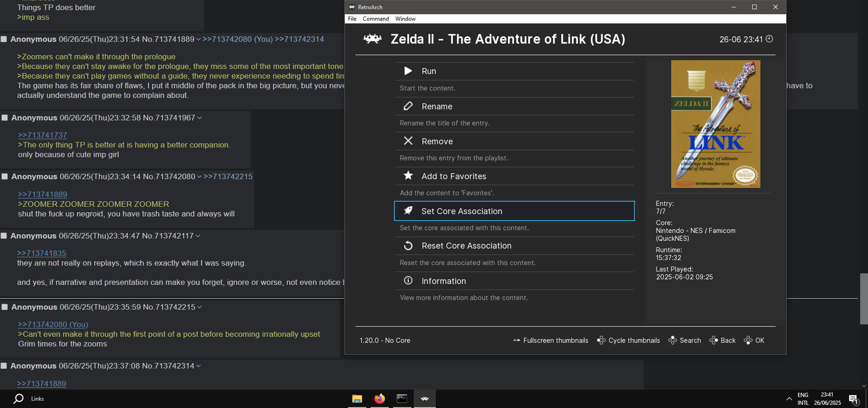
Task: Expand post menu arrow for No.713742215
Action: click(x=200, y=307)
